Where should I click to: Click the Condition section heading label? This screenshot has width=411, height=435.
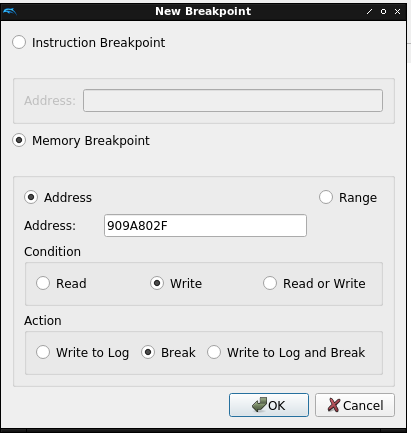pyautogui.click(x=52, y=252)
